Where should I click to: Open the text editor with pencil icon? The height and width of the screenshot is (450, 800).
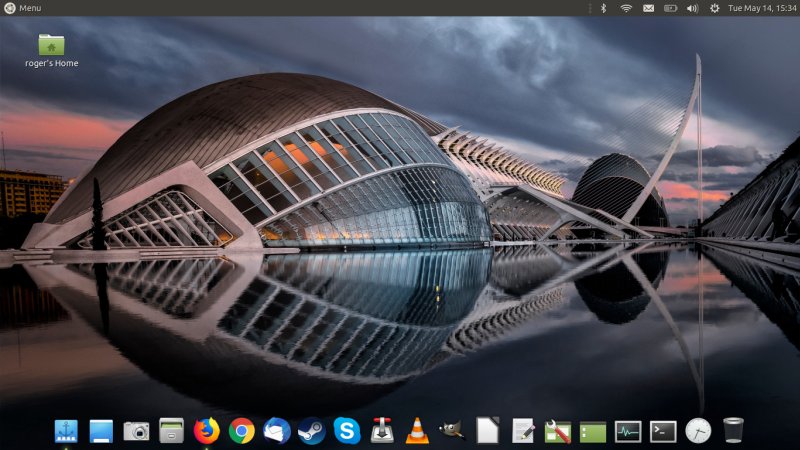523,430
